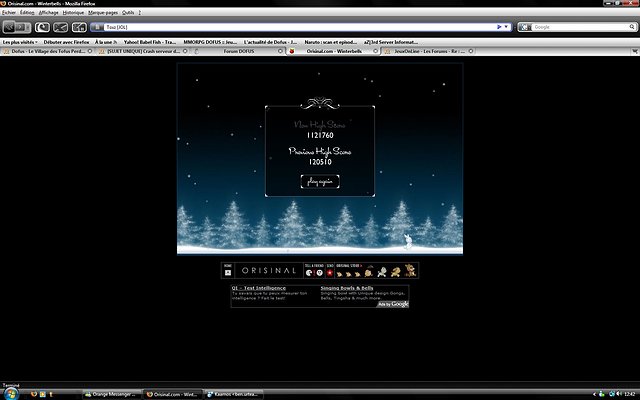
Task: Open the Singing Bowls & Bells ad link
Action: pyautogui.click(x=346, y=287)
